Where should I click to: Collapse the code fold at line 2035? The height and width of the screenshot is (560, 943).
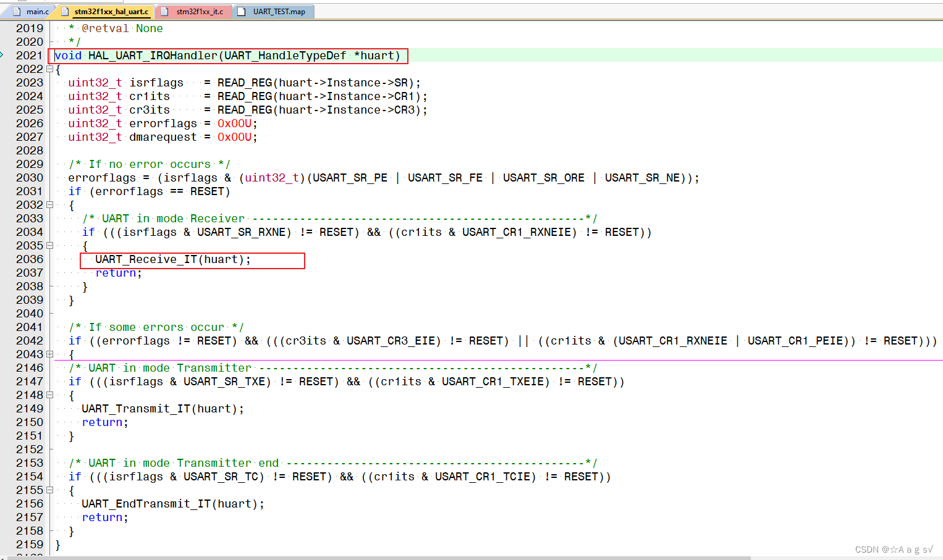(50, 246)
